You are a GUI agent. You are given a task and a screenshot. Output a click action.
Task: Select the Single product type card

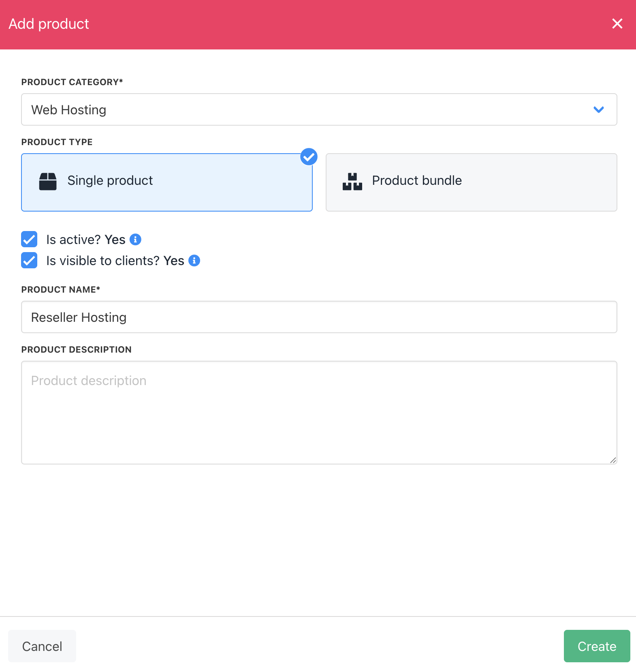167,182
